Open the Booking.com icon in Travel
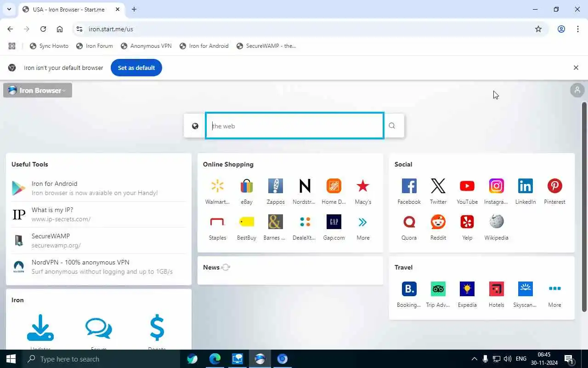 pos(409,289)
